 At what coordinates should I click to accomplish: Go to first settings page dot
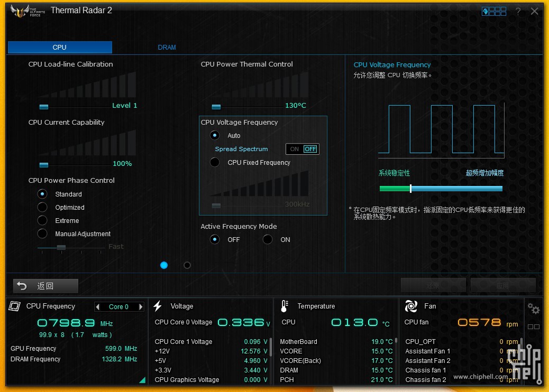(164, 265)
